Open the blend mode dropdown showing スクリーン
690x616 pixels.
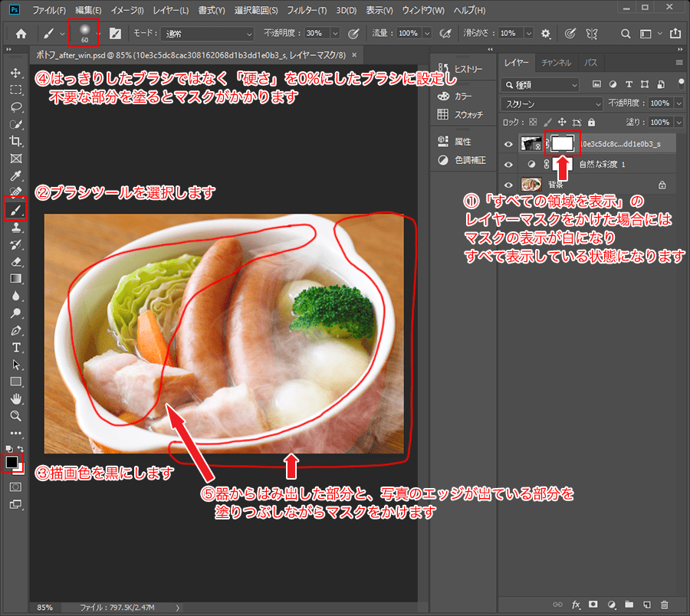click(x=551, y=103)
